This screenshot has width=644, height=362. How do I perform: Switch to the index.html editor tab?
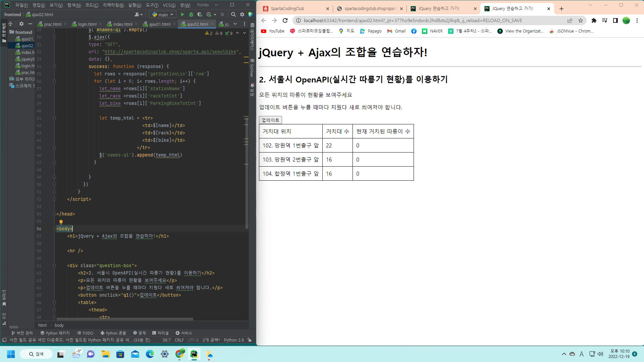tap(123, 24)
